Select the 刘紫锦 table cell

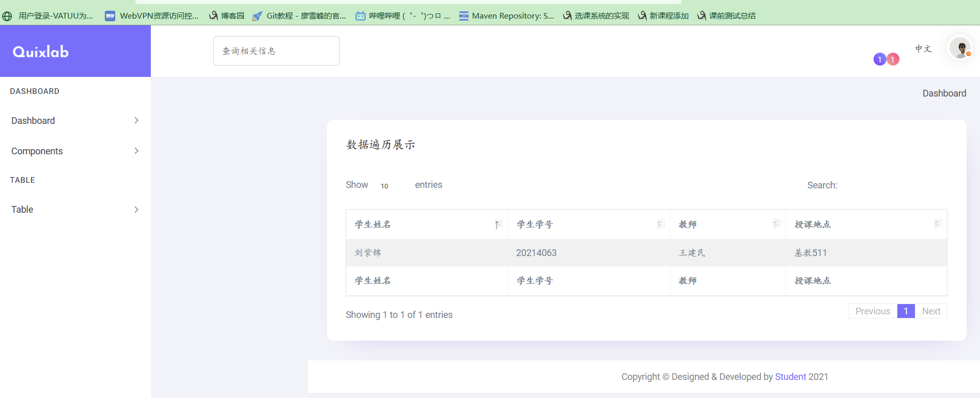(x=427, y=252)
